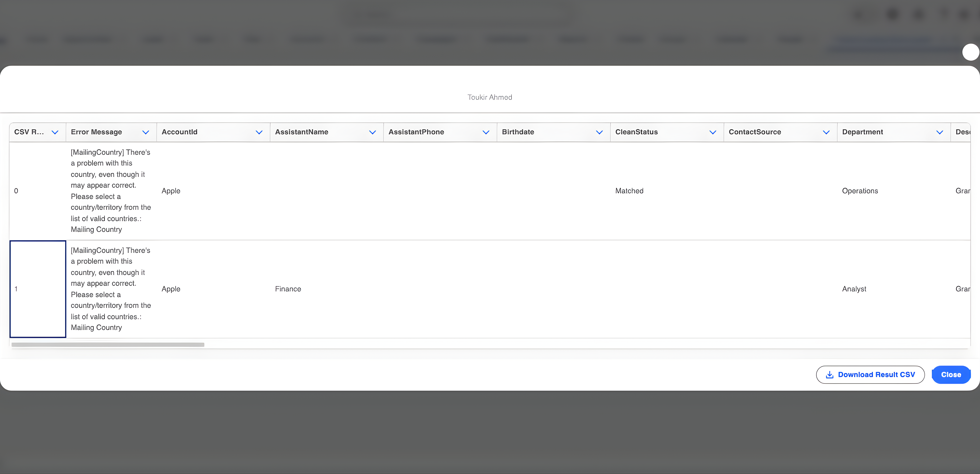Click the Error Message column header
Screen dimensions: 980x474
[97, 132]
